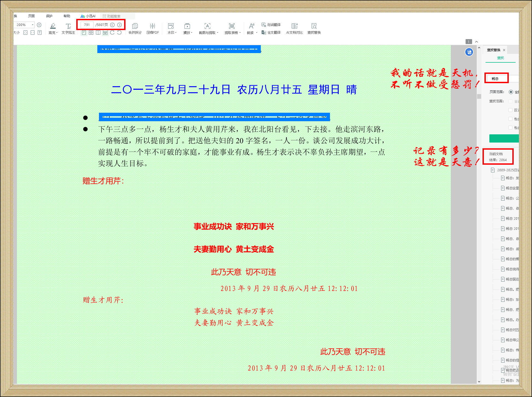Click Screenshot and Extract (截图与提取) icon
The width and height of the screenshot is (532, 397).
(207, 26)
